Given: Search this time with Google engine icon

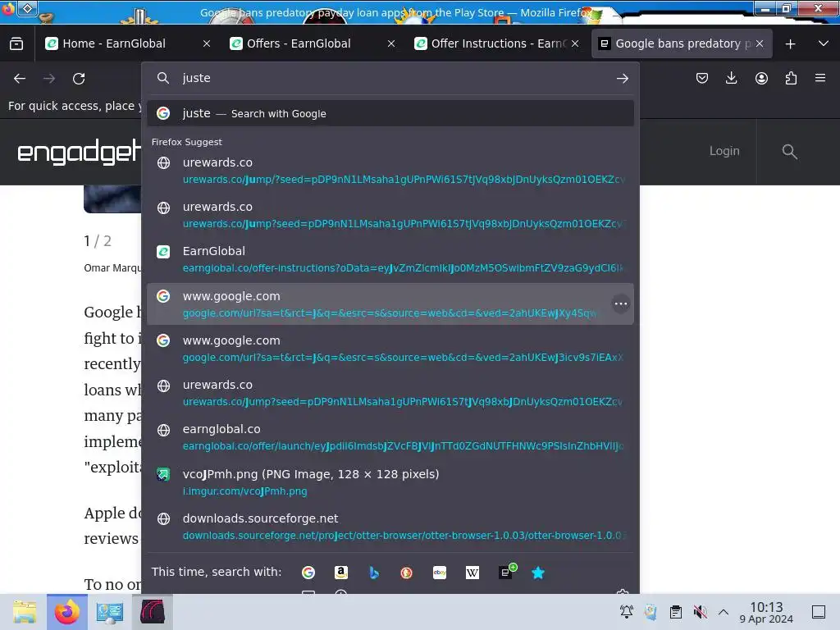Looking at the screenshot, I should pos(308,573).
